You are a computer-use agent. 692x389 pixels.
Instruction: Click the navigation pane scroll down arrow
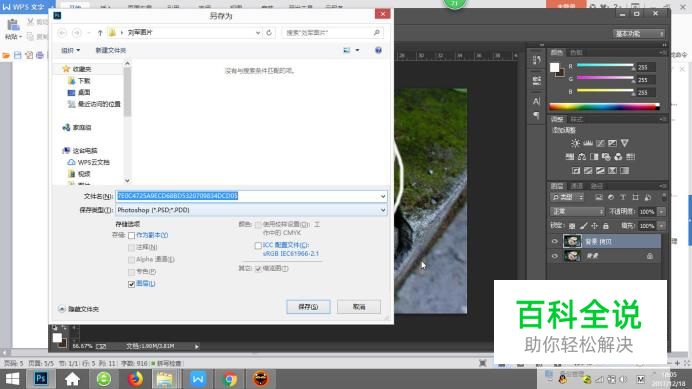coord(127,181)
